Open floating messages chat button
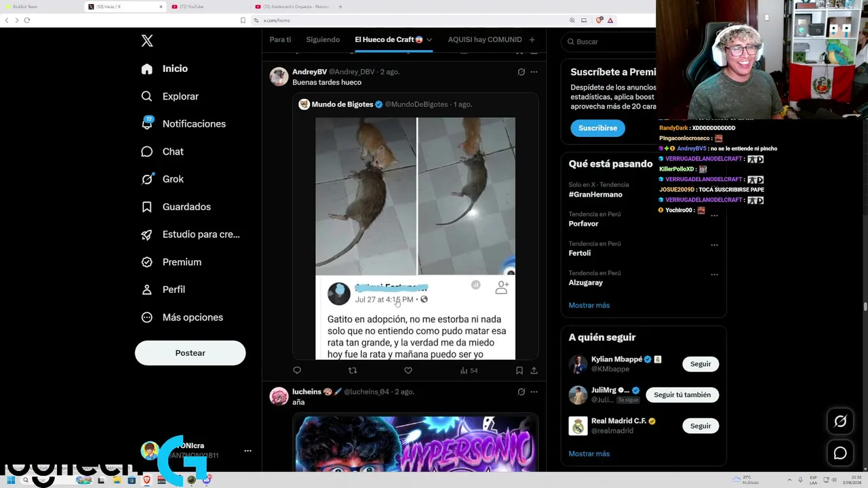 point(840,453)
